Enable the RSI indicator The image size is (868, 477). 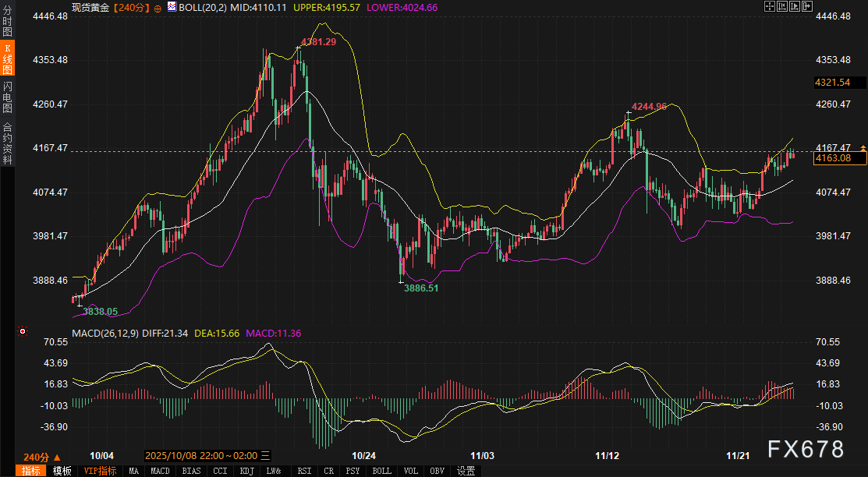coord(304,471)
